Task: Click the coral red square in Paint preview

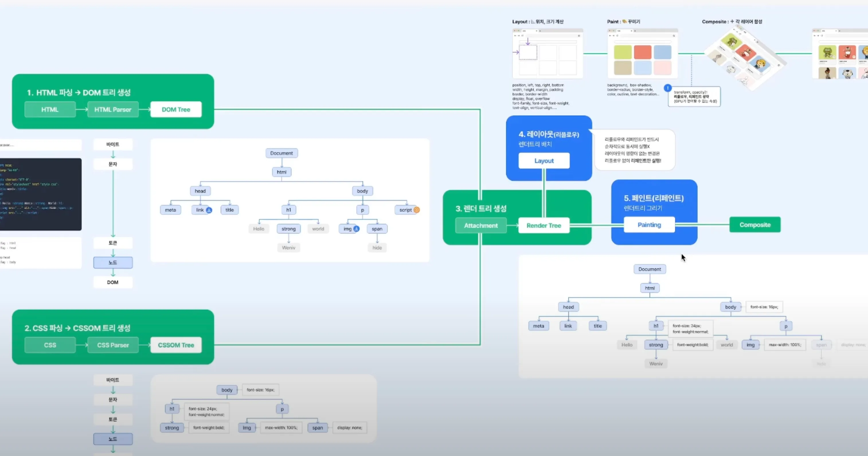Action: point(643,52)
